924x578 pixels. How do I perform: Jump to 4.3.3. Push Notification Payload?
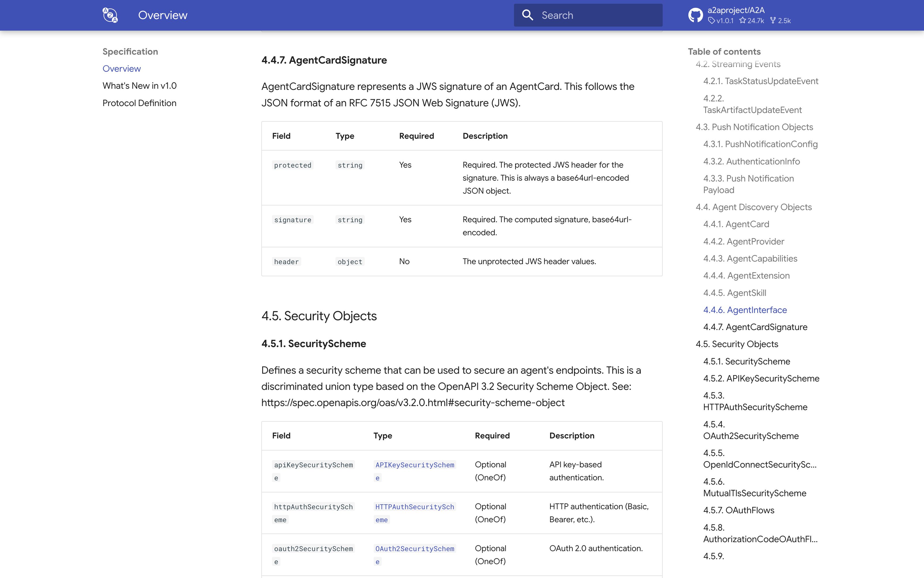[748, 184]
